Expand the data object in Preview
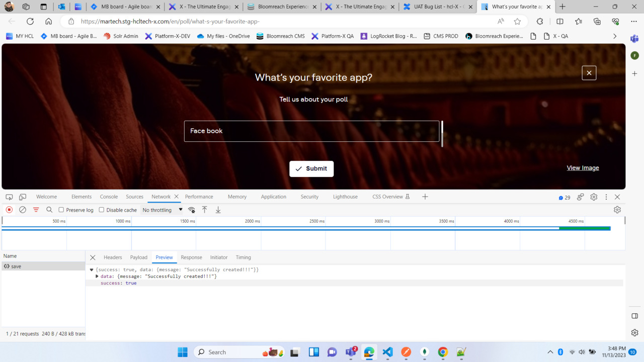The image size is (644, 362). coord(97,276)
